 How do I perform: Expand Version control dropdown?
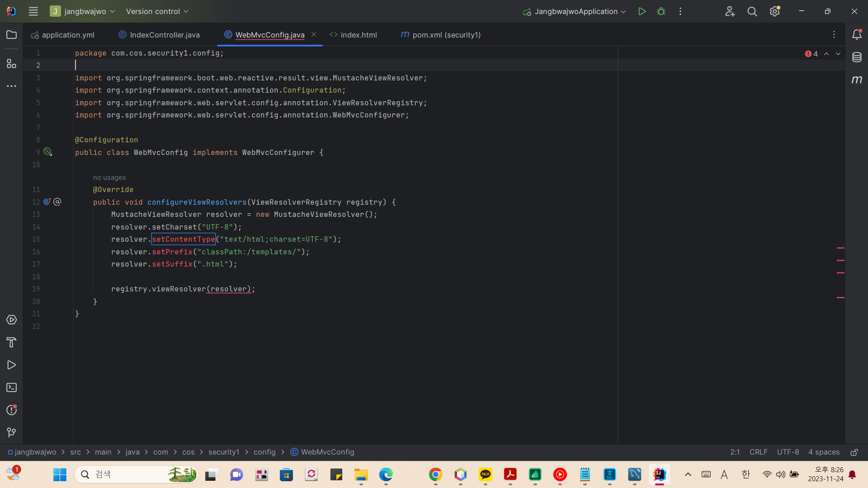tap(157, 11)
